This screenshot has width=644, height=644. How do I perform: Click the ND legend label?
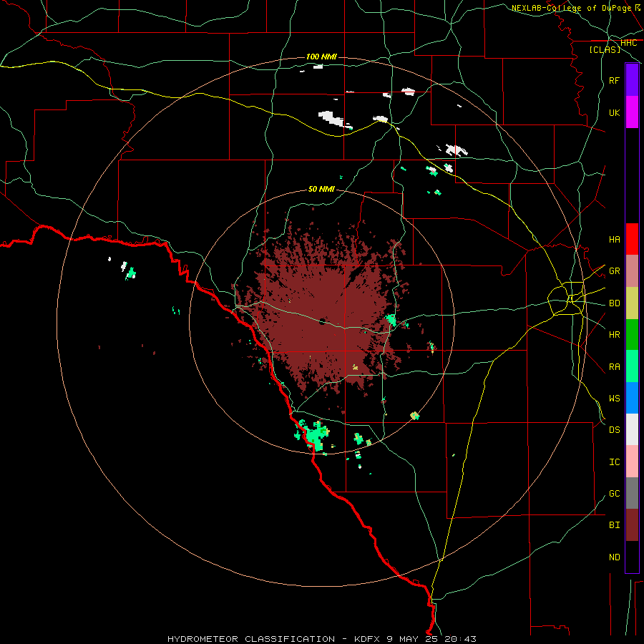click(615, 557)
